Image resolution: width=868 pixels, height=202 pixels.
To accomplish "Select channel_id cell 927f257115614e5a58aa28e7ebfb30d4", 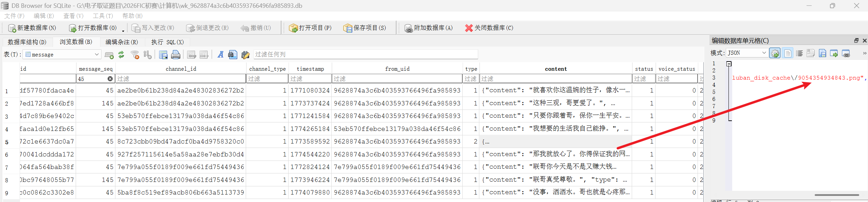I will click(x=181, y=154).
